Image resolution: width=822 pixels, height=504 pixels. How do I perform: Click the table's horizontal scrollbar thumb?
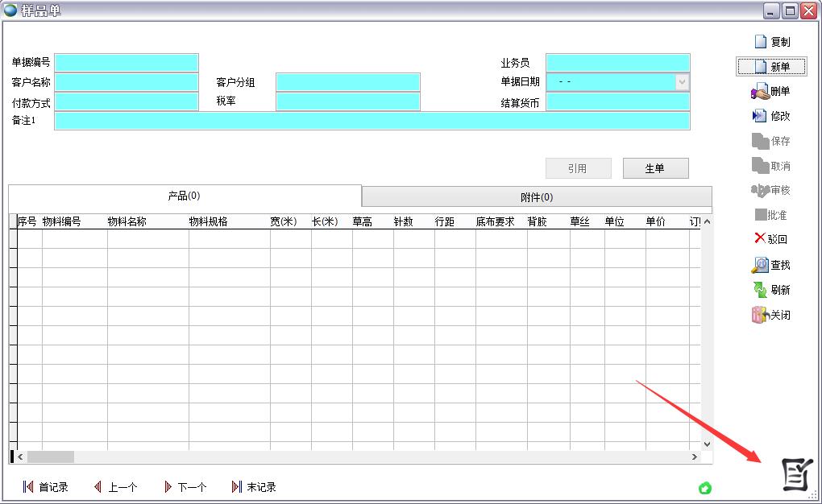coord(50,456)
